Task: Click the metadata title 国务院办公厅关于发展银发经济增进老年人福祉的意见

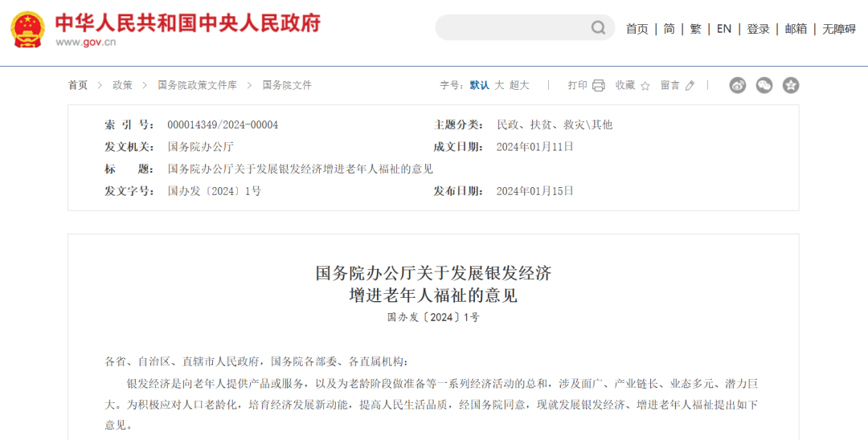Action: (x=300, y=169)
